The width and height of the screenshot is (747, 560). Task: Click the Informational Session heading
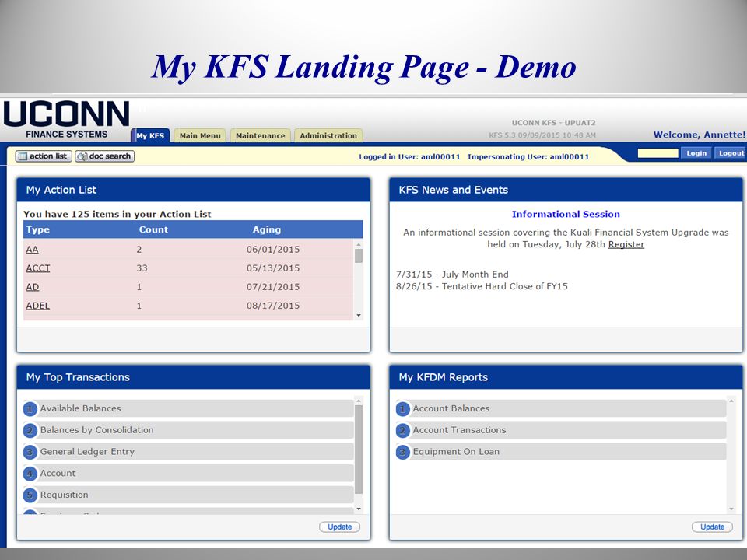pyautogui.click(x=566, y=215)
